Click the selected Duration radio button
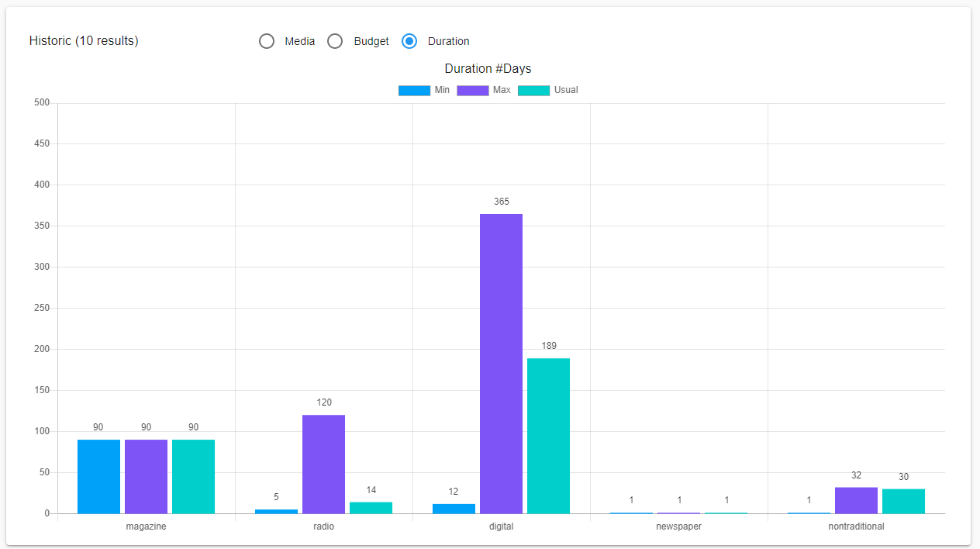Screen dimensions: 980x549 pyautogui.click(x=409, y=41)
